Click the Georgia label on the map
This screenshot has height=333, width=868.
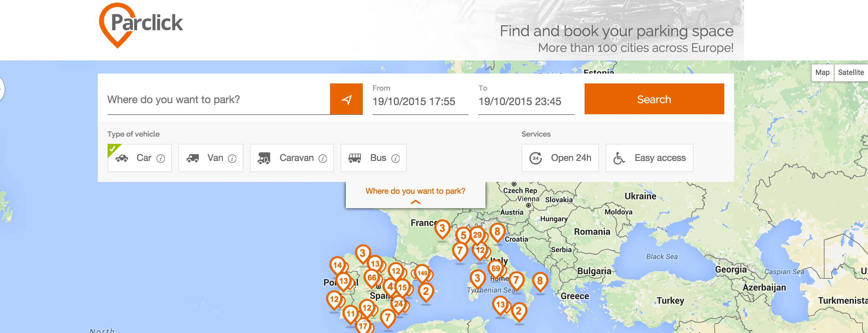(x=731, y=270)
